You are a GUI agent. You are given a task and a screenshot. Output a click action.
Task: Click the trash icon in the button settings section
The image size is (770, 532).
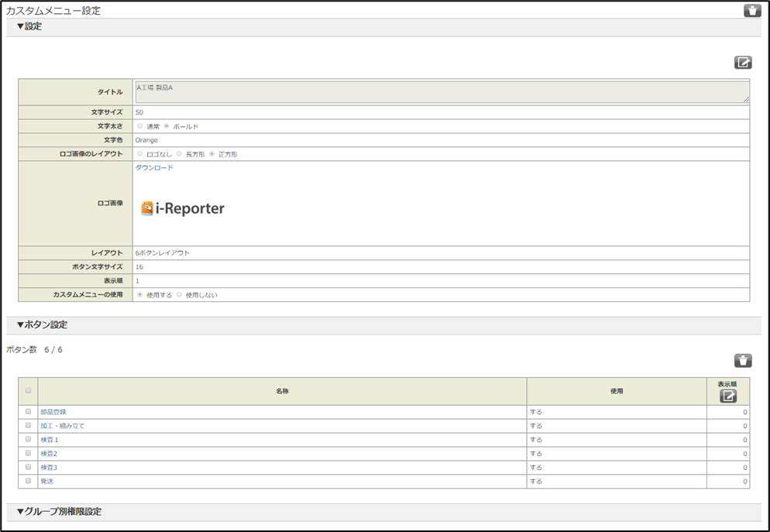742,360
